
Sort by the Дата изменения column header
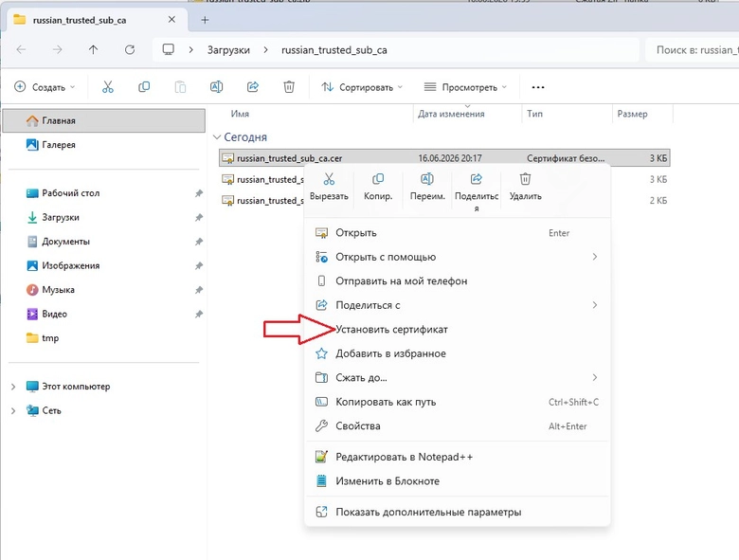(467, 114)
